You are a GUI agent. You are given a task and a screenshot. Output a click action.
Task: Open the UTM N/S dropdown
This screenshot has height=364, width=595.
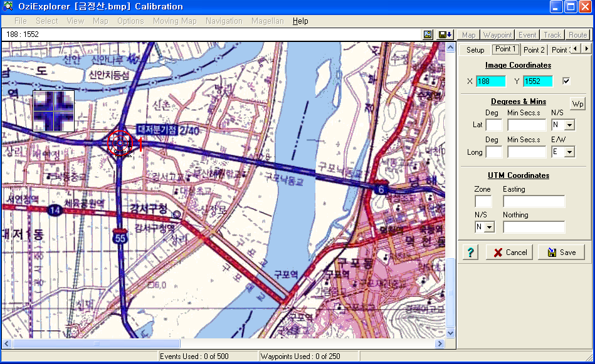[x=490, y=227]
